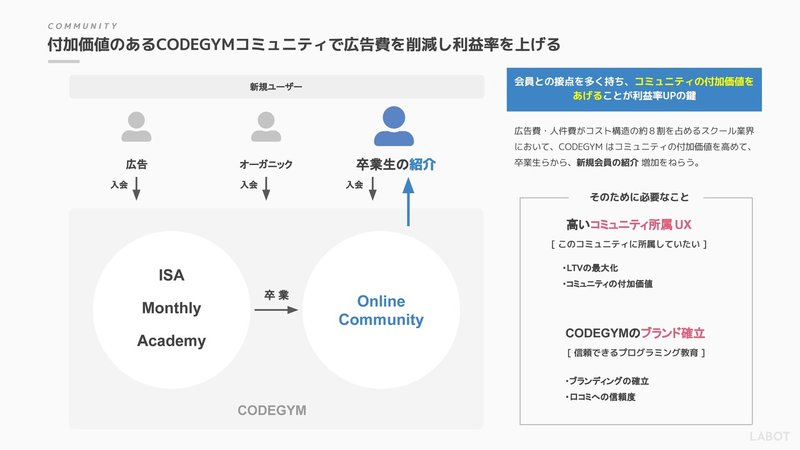
Task: Click the COMMUNITY heading text
Action: (83, 26)
